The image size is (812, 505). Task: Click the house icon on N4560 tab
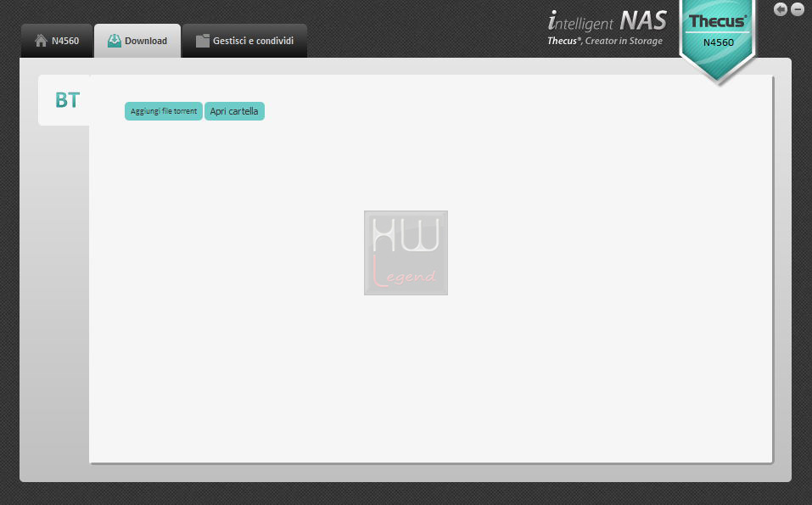pos(41,41)
